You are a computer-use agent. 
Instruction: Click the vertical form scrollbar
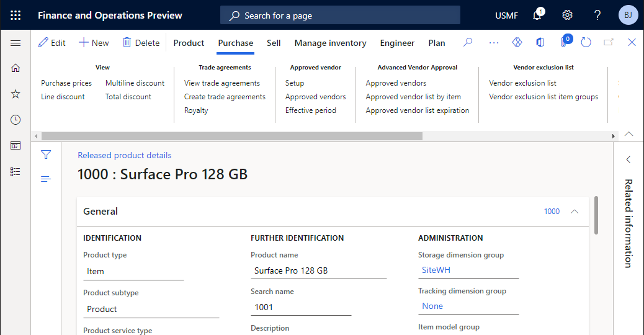click(x=596, y=215)
